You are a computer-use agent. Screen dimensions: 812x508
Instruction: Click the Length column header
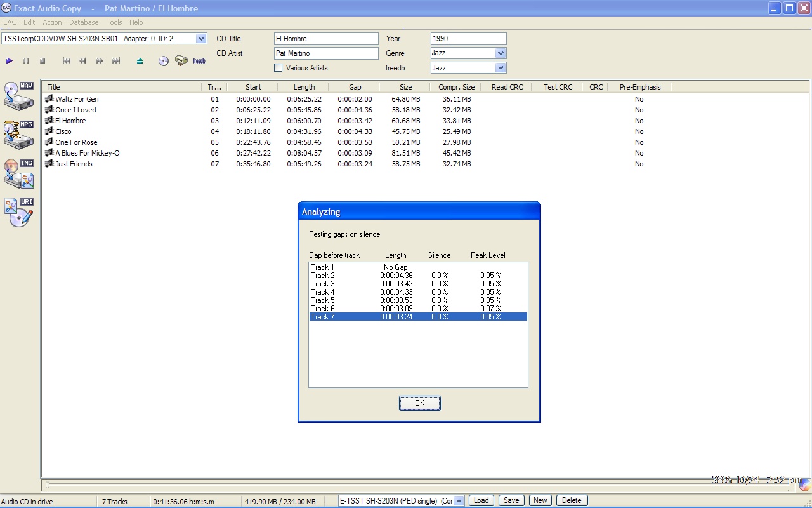[304, 87]
